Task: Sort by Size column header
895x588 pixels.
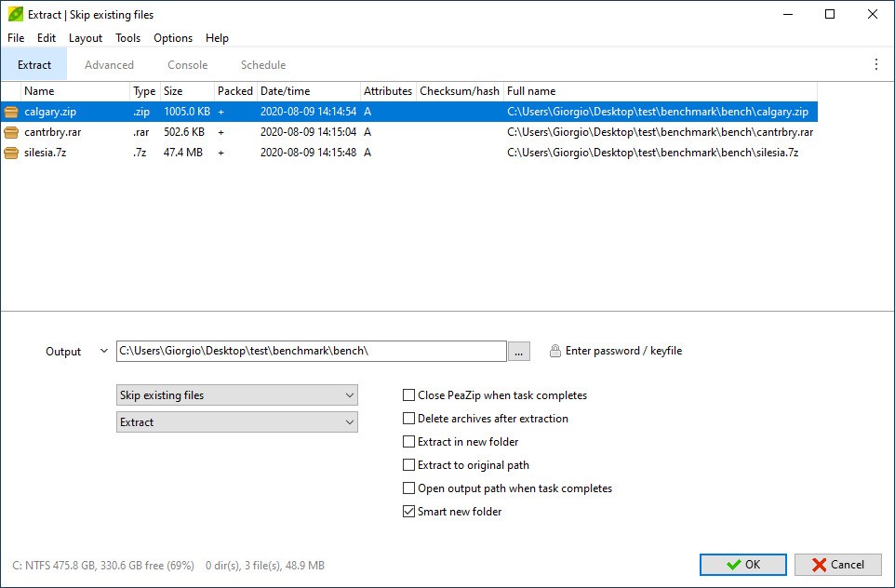Action: (x=187, y=91)
